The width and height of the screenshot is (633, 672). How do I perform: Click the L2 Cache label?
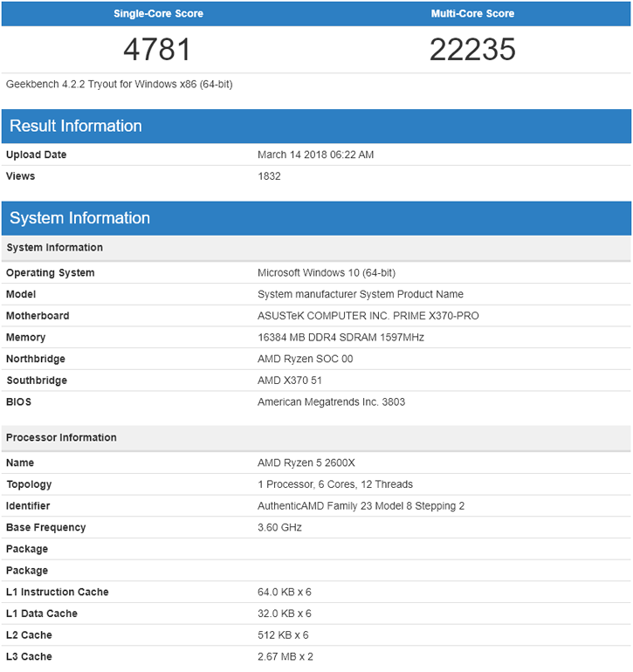tap(29, 635)
